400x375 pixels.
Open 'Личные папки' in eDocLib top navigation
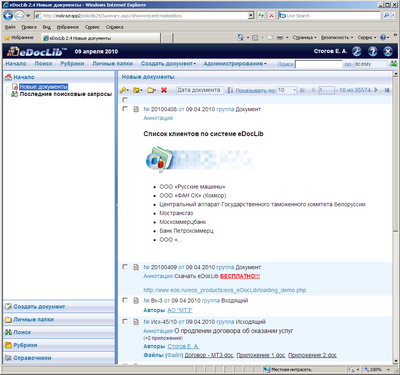pos(112,63)
